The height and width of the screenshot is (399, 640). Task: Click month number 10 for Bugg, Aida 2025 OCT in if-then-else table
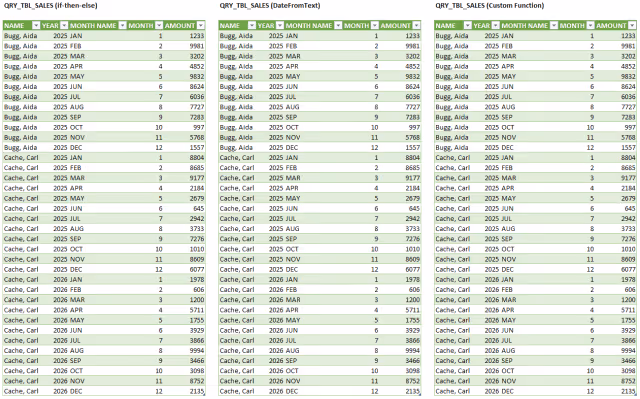tap(159, 127)
